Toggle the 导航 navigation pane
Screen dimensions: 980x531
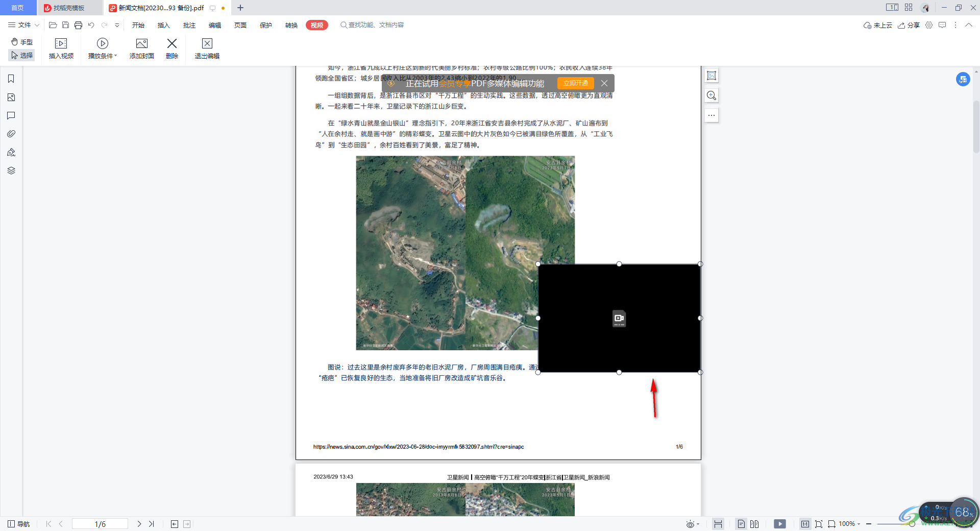(x=19, y=524)
